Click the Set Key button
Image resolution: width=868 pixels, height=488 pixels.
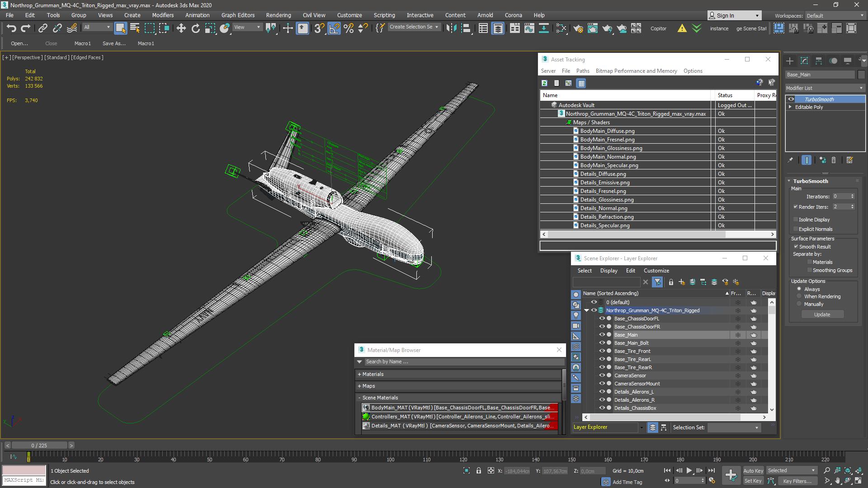point(753,481)
